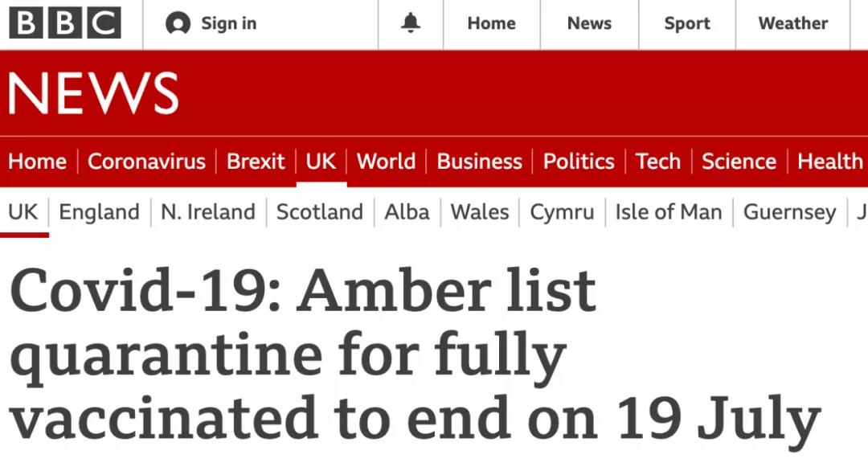The image size is (868, 471).
Task: Click the Amber list quarantine headline
Action: [x=414, y=355]
